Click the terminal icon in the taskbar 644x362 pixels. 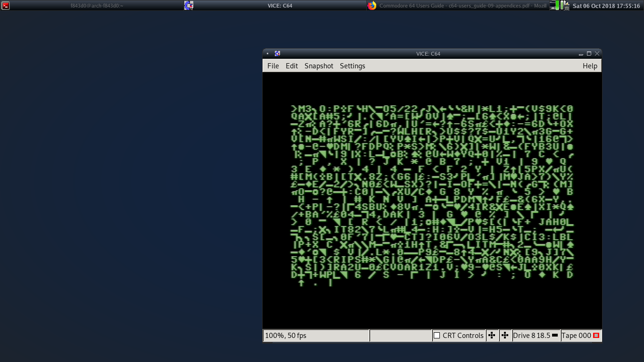[6, 6]
